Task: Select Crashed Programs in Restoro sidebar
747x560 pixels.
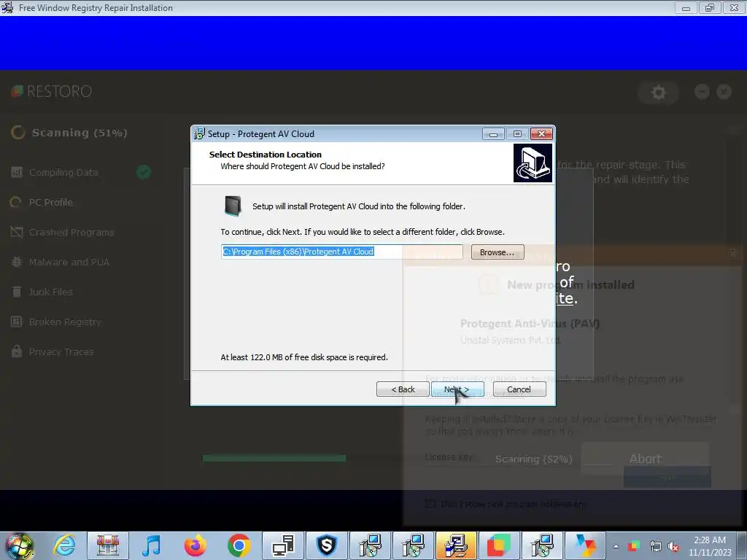Action: 71,233
